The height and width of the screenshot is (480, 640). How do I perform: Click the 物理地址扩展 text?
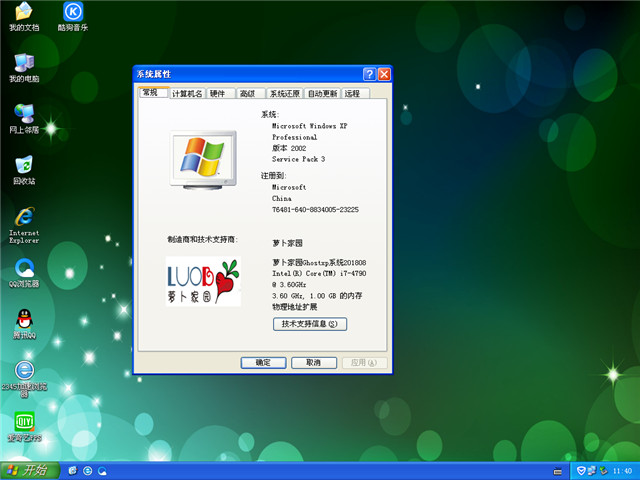[295, 307]
